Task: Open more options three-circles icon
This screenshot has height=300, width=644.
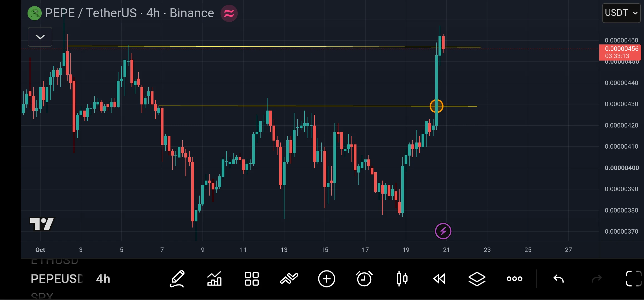Action: pyautogui.click(x=514, y=279)
